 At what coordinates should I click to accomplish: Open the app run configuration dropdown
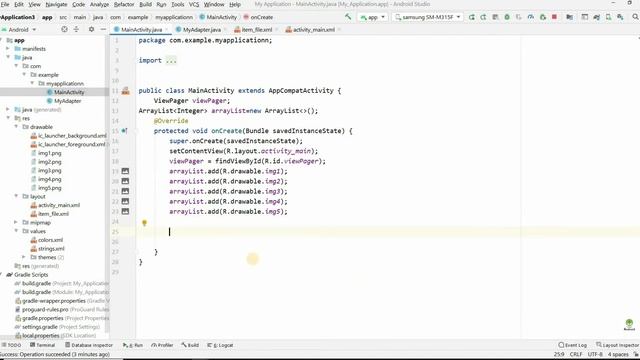372,17
